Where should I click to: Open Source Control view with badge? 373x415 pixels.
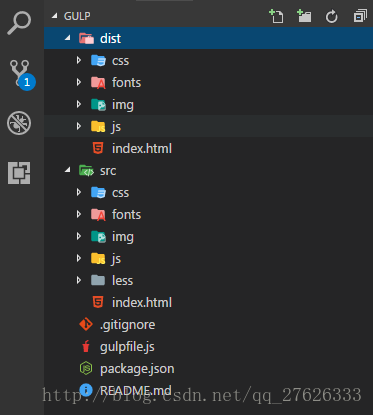[22, 75]
